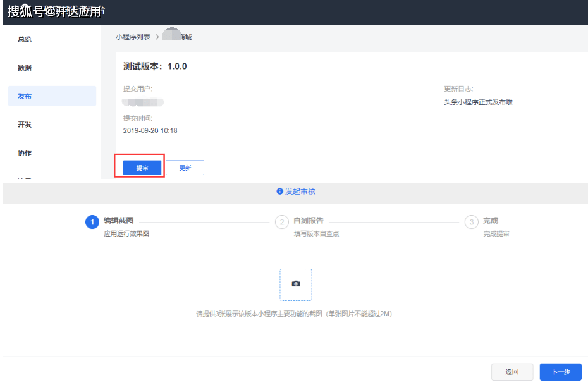The height and width of the screenshot is (387, 588).
Task: Click the screenshot requirement hint text
Action: click(x=294, y=314)
